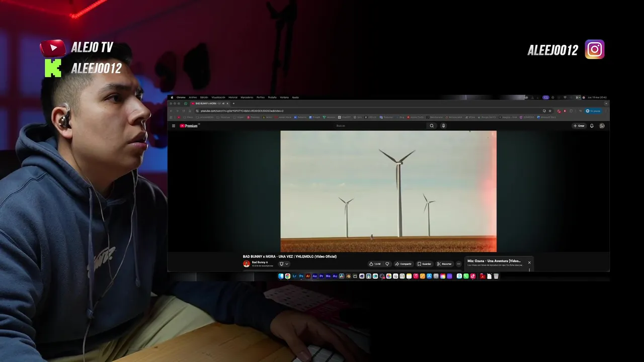
Task: Open Chrome tab search dropdown arrow
Action: (606, 104)
